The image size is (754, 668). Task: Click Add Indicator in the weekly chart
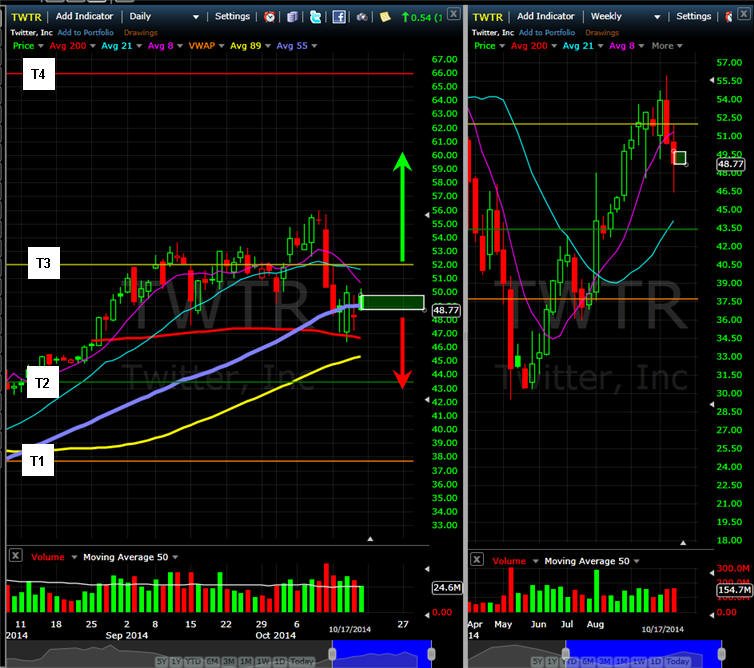point(545,16)
